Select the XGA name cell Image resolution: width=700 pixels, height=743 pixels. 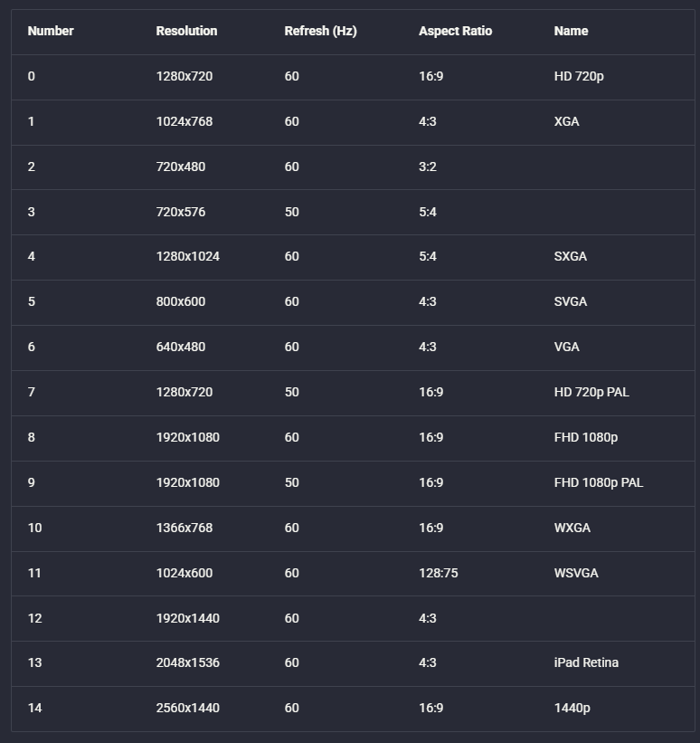566,122
